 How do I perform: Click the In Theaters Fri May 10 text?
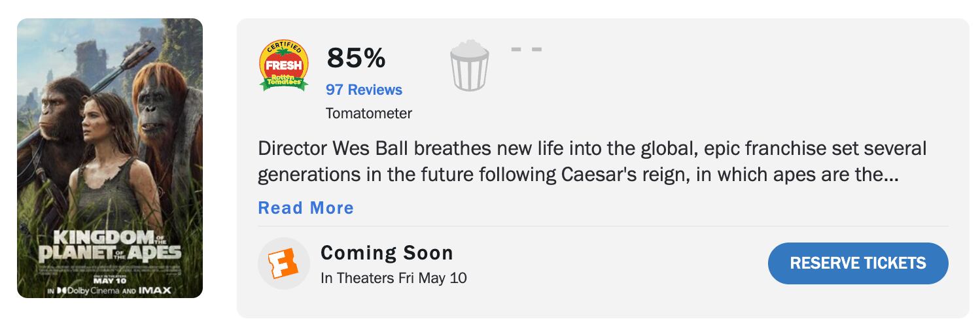click(394, 278)
